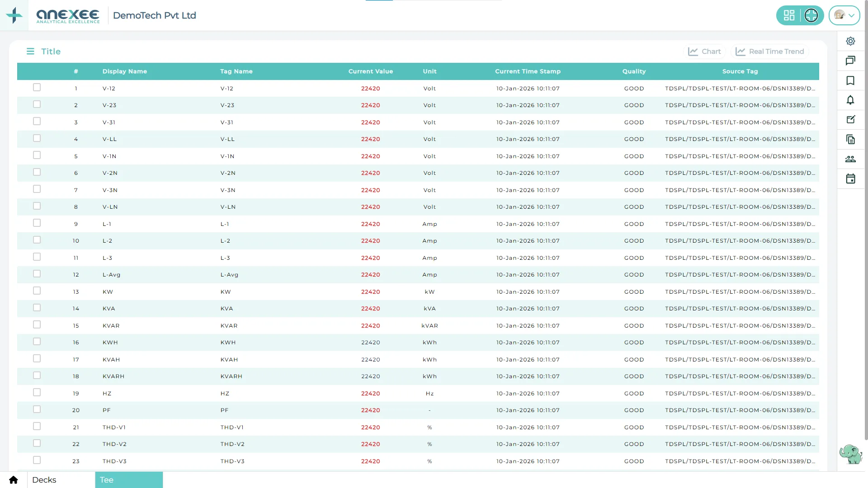Image resolution: width=868 pixels, height=488 pixels.
Task: Click the dashboard grid icon in the header
Action: (x=789, y=15)
